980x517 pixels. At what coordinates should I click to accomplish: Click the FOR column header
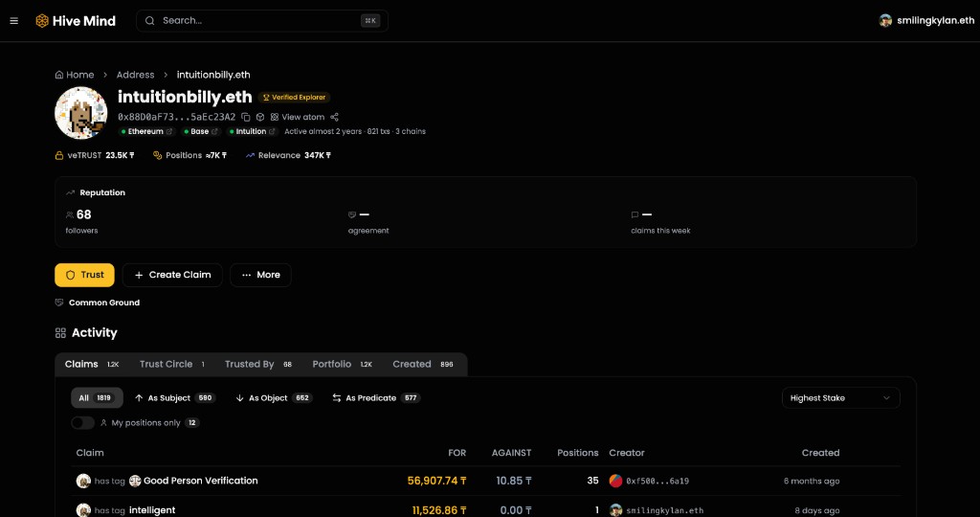(x=457, y=453)
